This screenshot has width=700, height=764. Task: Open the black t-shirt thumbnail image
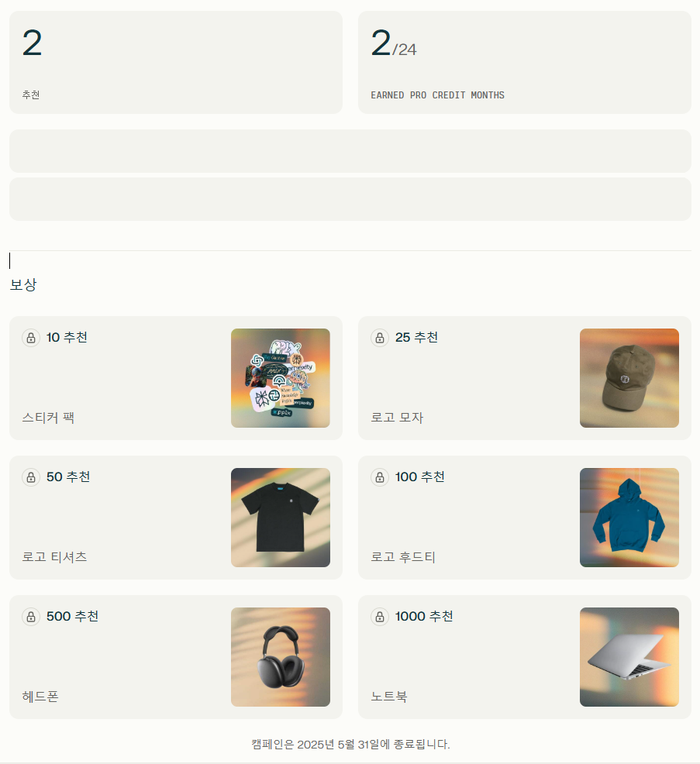coord(281,518)
